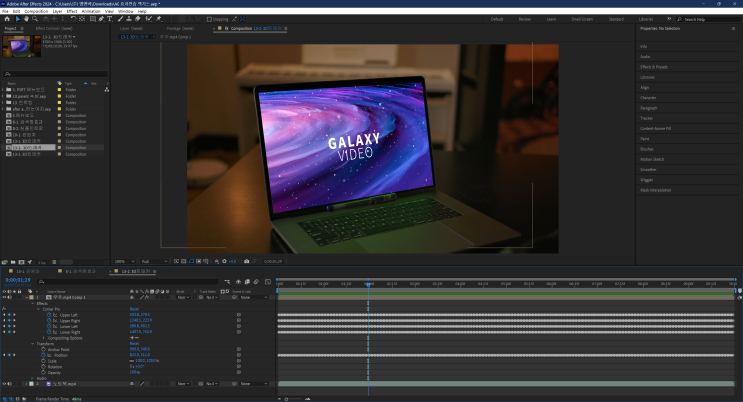Click Reset for Corner Pin effect

134,309
